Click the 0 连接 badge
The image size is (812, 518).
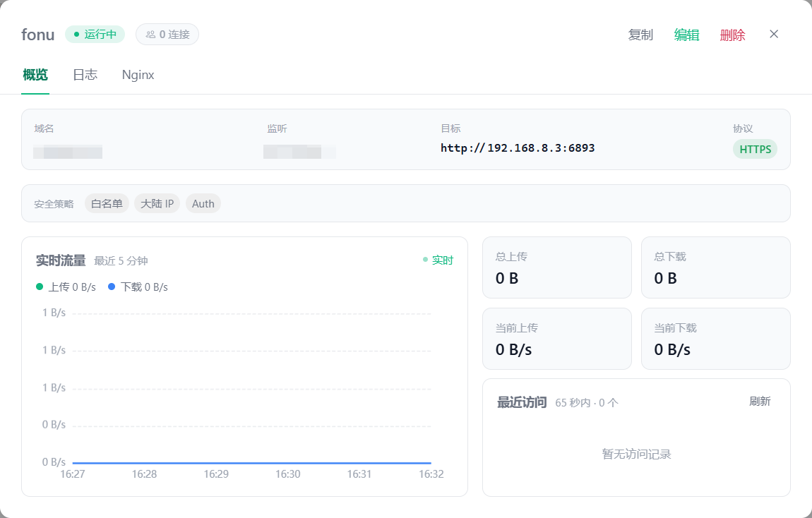167,34
